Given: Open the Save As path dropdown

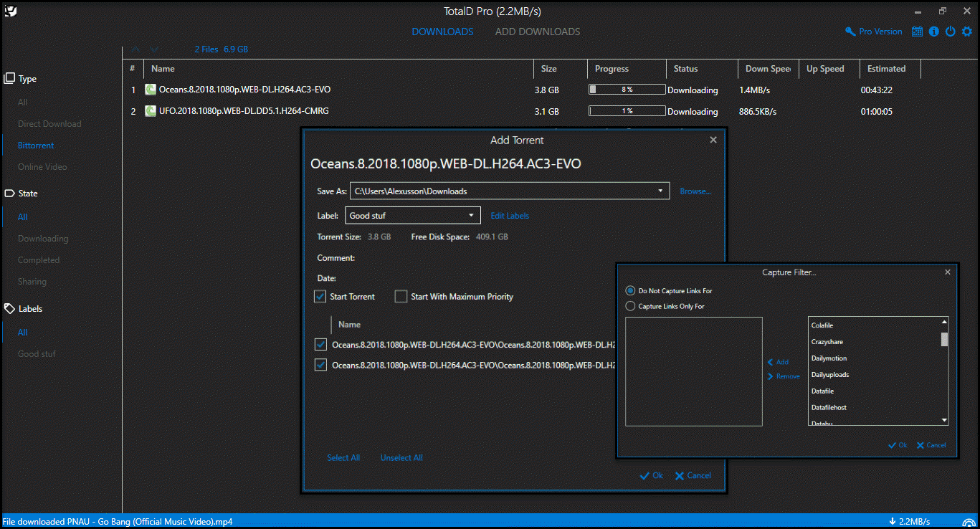Looking at the screenshot, I should [x=660, y=191].
